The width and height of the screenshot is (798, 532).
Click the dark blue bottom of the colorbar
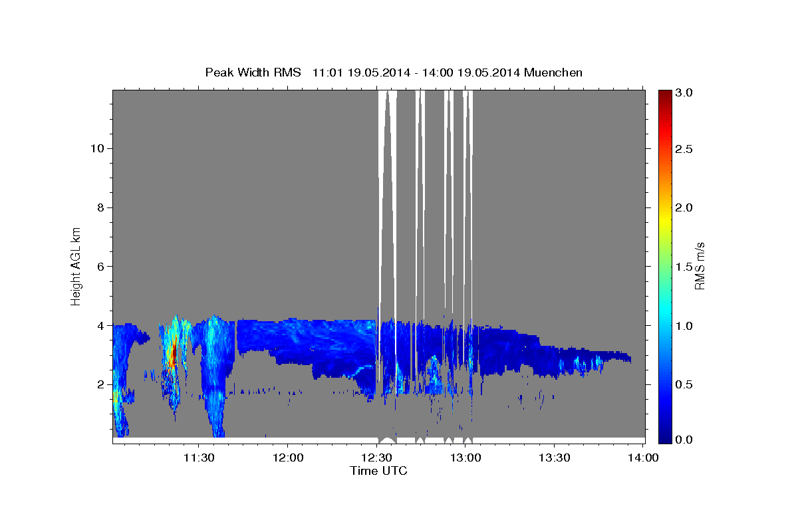tap(665, 436)
